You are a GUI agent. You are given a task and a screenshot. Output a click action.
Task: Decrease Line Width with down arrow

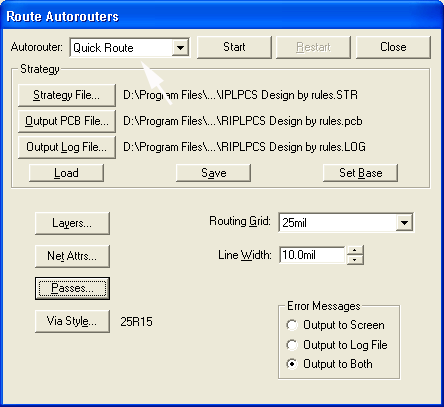tap(355, 260)
